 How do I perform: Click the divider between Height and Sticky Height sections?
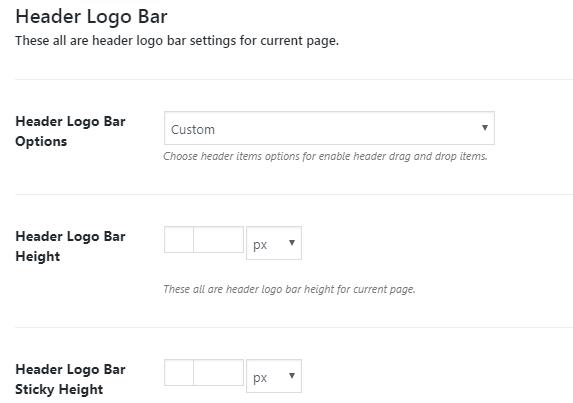[x=294, y=327]
